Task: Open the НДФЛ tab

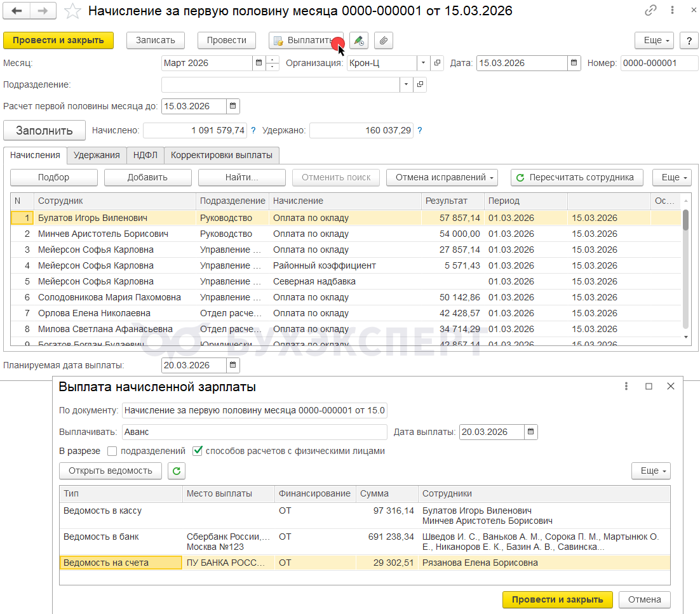Action: tap(145, 155)
